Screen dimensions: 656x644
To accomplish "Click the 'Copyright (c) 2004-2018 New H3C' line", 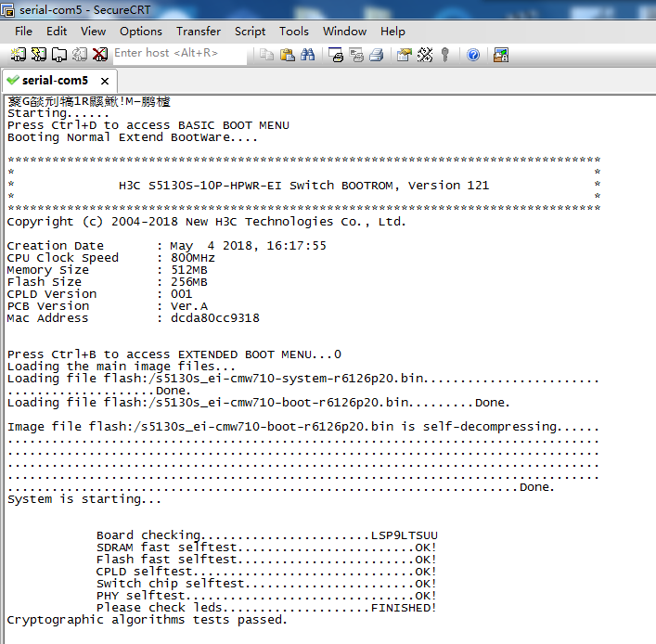I will point(206,222).
